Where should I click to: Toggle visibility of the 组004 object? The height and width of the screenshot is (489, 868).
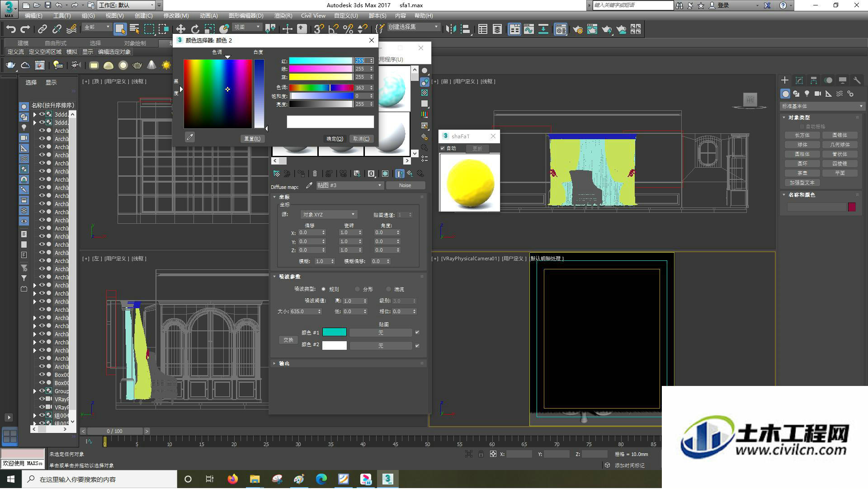(42, 415)
